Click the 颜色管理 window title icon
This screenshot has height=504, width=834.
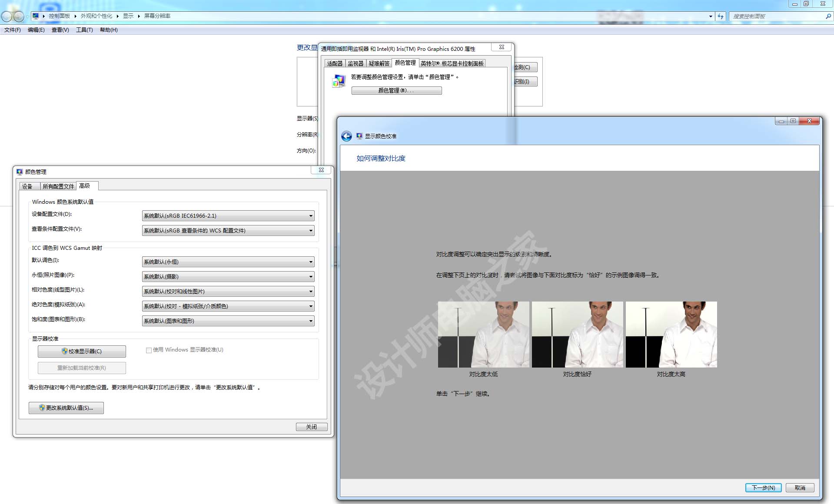[x=20, y=172]
